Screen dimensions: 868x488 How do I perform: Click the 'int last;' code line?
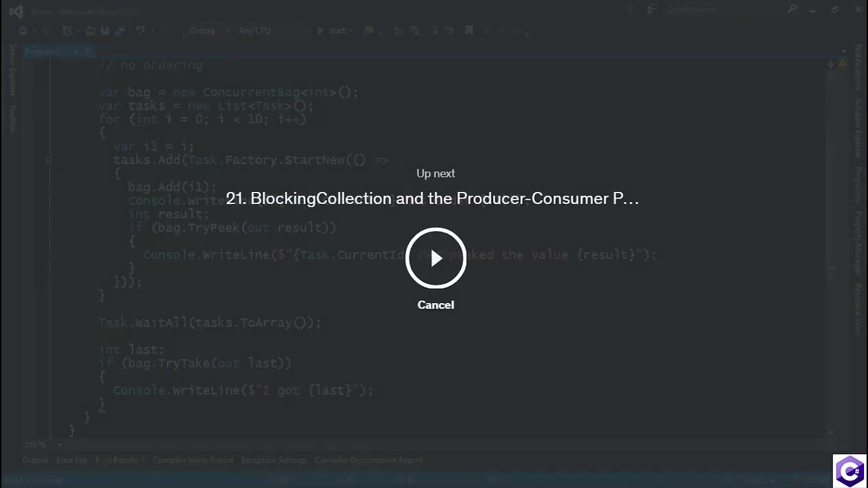tap(131, 350)
